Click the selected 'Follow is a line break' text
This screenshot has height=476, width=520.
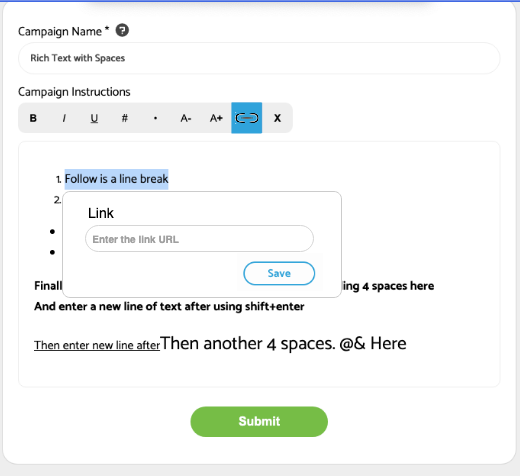[116, 179]
